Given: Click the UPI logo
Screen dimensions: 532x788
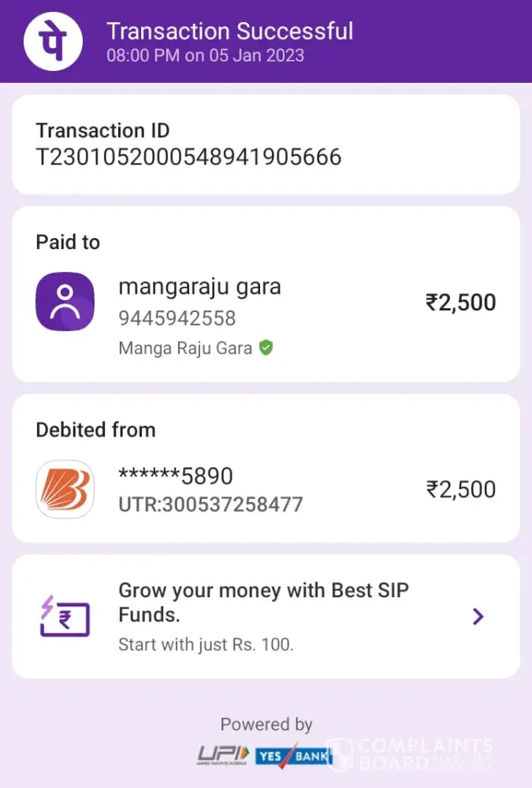Looking at the screenshot, I should tap(223, 756).
